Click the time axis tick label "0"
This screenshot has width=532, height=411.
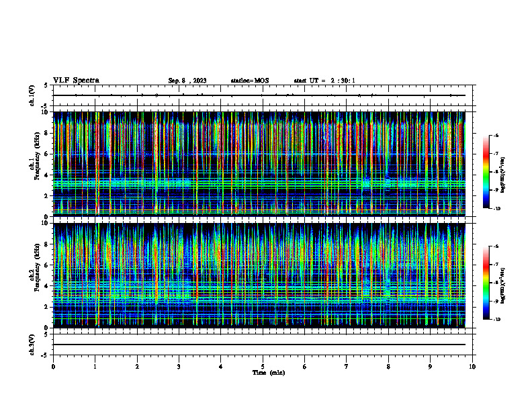click(53, 367)
